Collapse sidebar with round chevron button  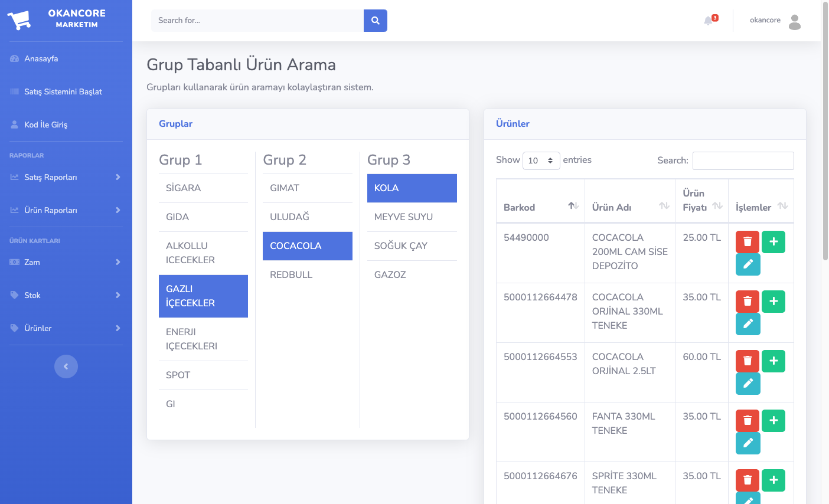(x=66, y=366)
